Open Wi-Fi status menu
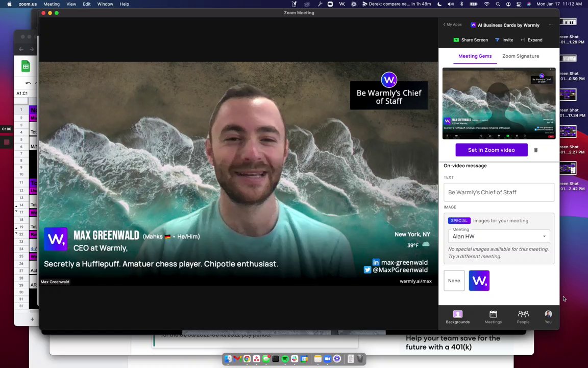The height and width of the screenshot is (368, 588). pyautogui.click(x=487, y=4)
